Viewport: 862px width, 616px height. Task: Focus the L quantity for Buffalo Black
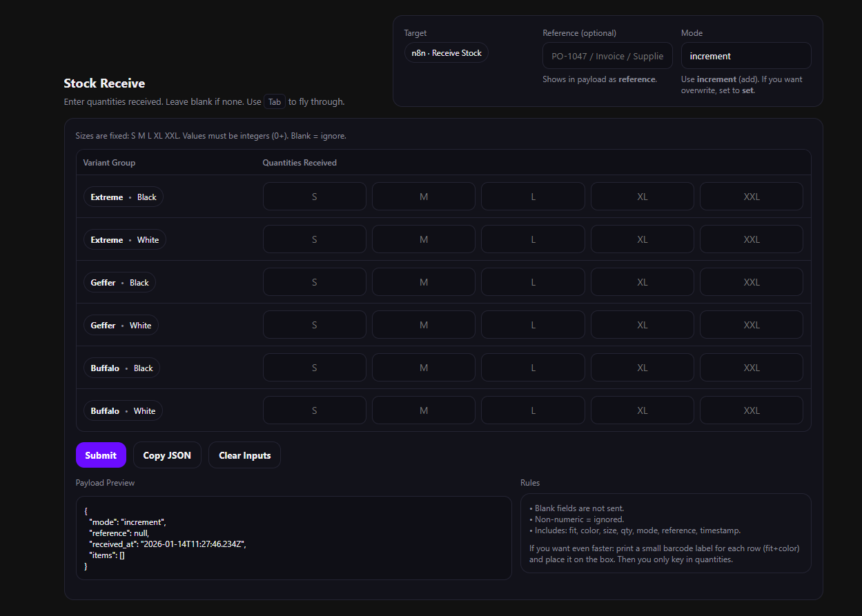pyautogui.click(x=533, y=368)
